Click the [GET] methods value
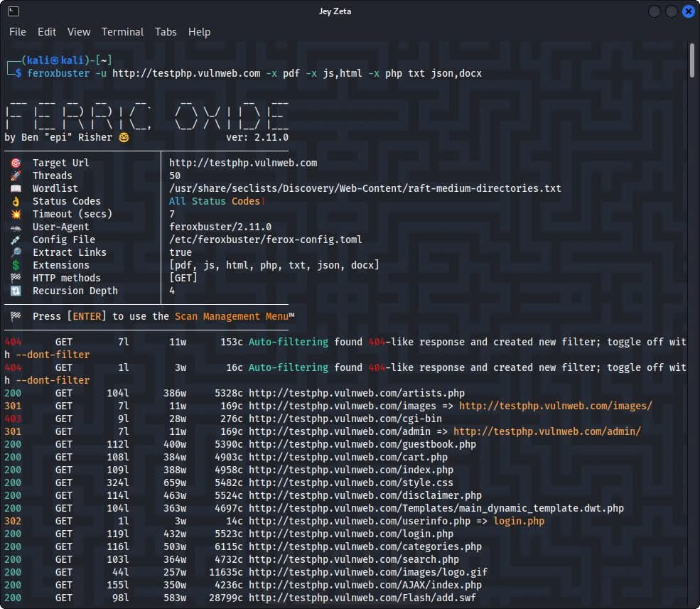Viewport: 700px width, 609px height. pos(183,278)
